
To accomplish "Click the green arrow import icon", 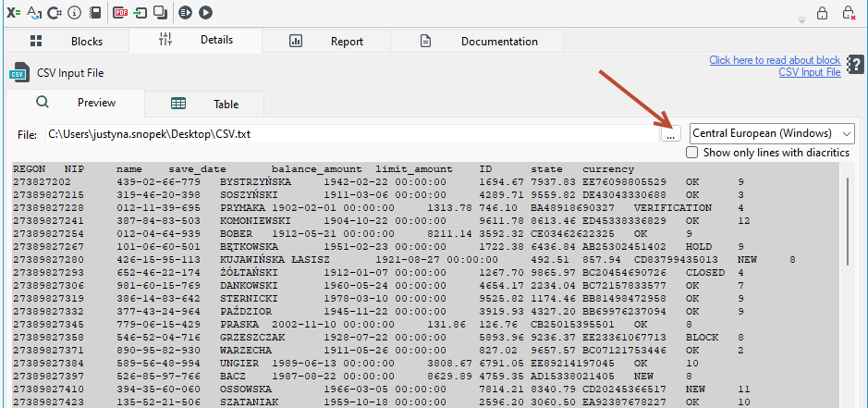I will (x=141, y=12).
